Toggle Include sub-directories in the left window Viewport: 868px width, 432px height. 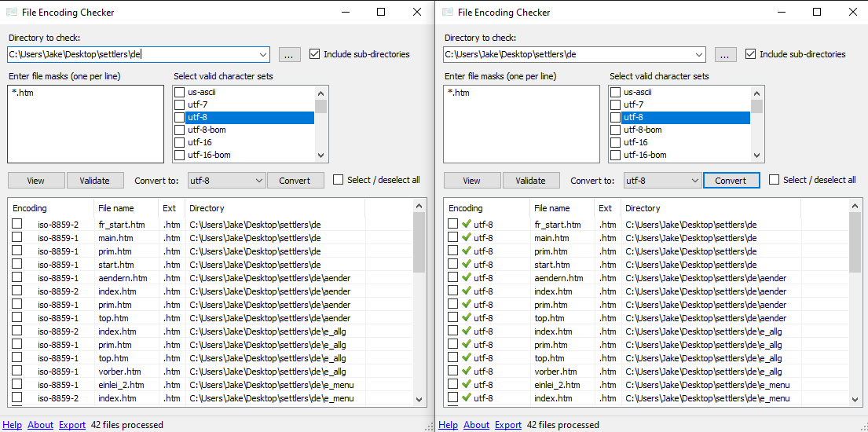pyautogui.click(x=314, y=54)
